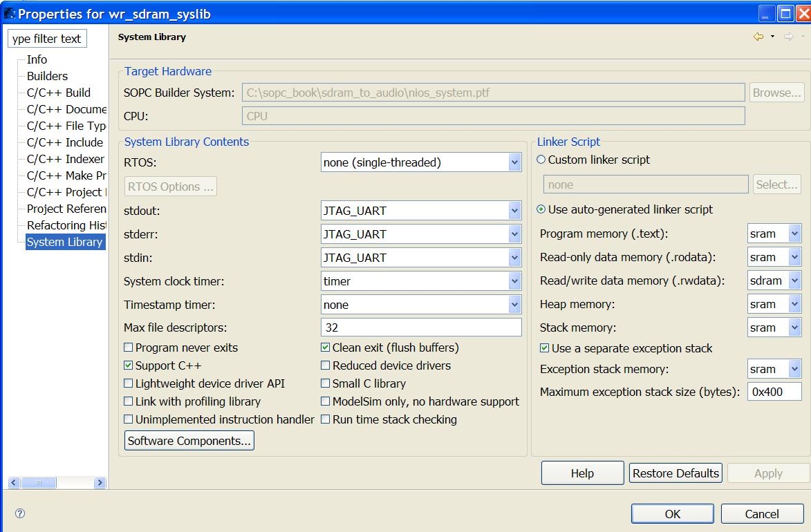This screenshot has width=811, height=532.
Task: Click Maximum exception stack size field
Action: coord(774,392)
